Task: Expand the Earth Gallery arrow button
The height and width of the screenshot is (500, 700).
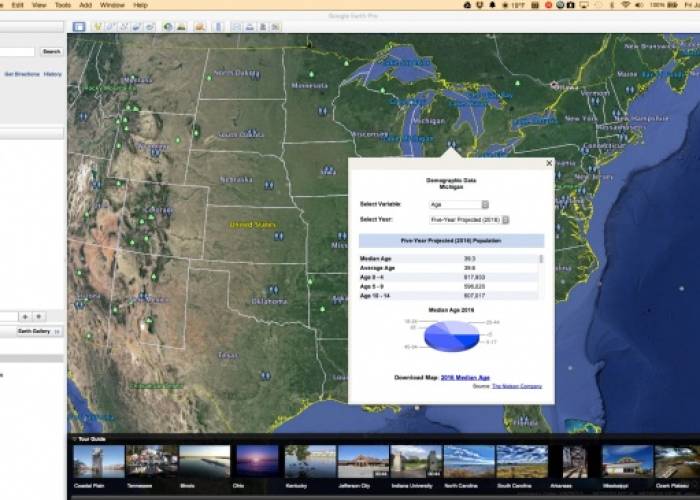Action: click(57, 331)
